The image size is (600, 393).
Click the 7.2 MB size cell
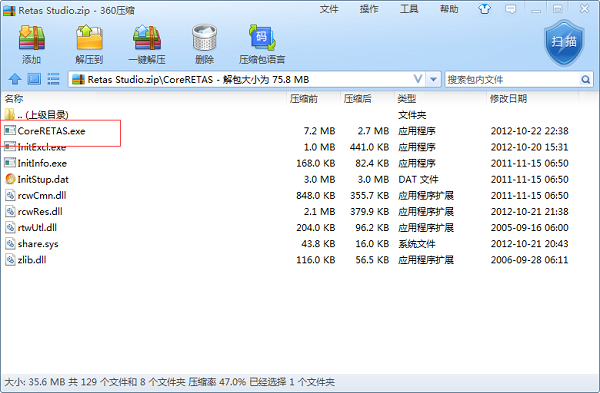click(x=320, y=131)
